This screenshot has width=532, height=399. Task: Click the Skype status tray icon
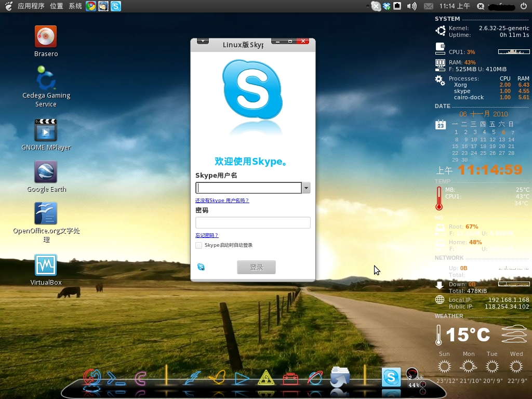click(x=376, y=6)
